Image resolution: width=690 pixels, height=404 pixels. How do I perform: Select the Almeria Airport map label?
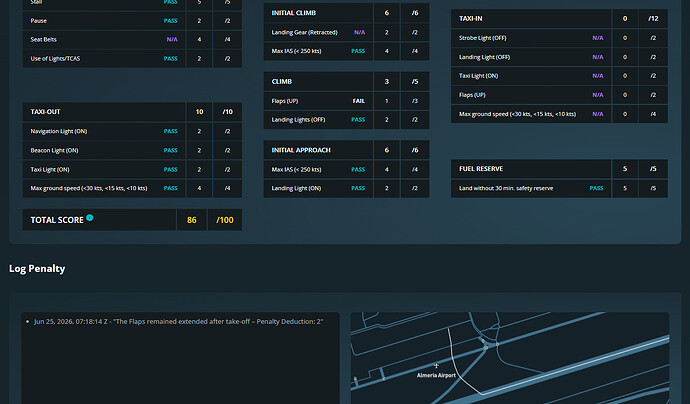pyautogui.click(x=436, y=375)
